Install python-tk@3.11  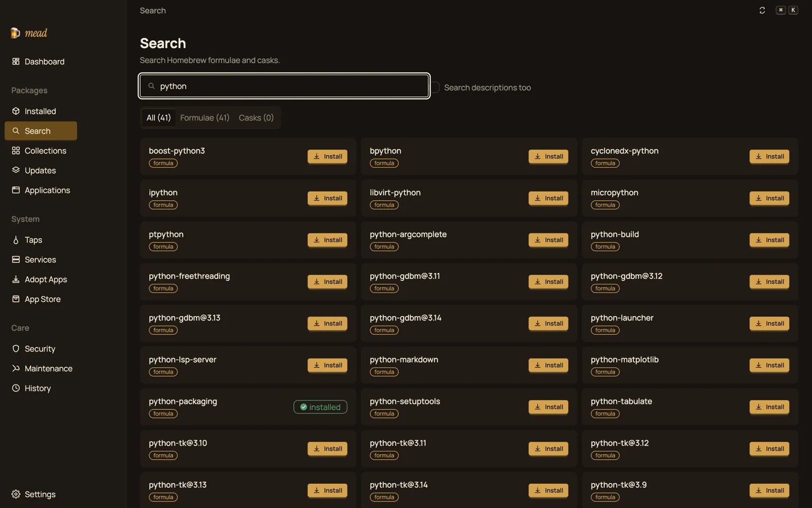[548, 449]
